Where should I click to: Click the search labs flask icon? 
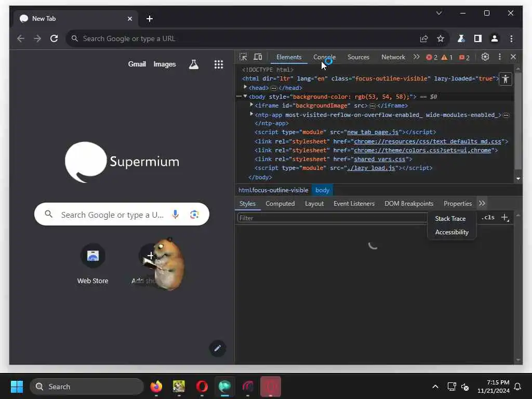point(194,64)
